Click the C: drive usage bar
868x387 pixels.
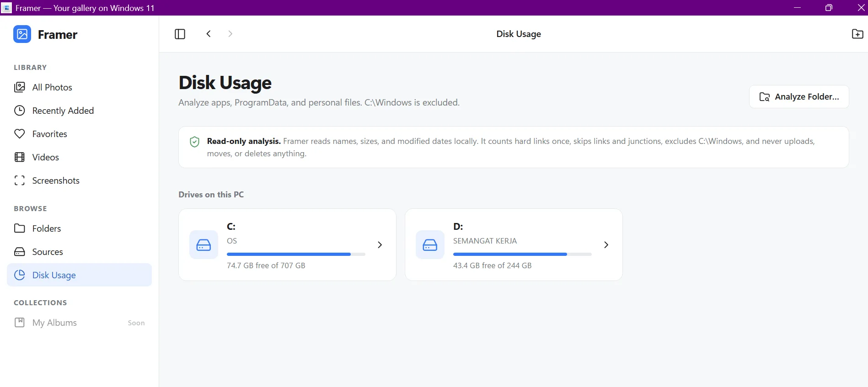pos(296,254)
